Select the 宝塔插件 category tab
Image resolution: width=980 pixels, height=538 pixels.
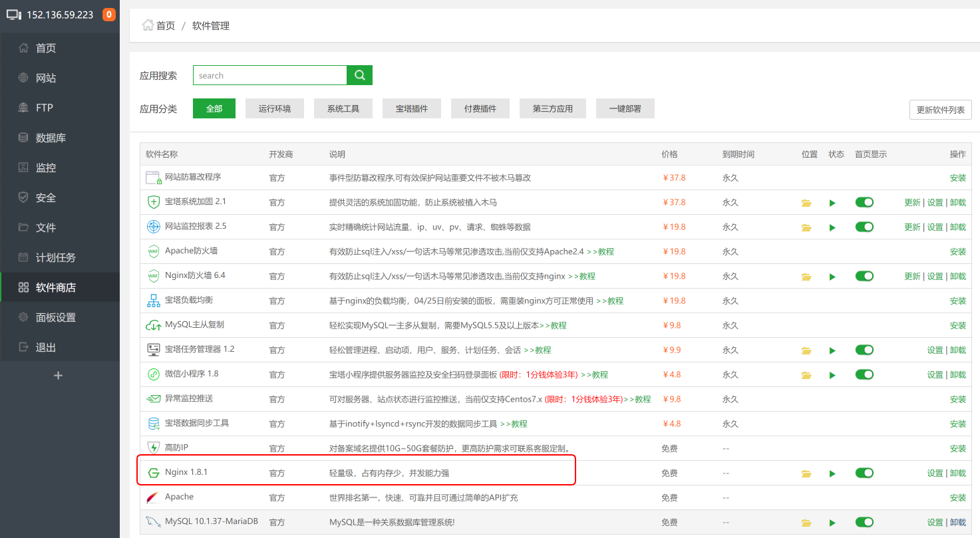coord(412,108)
